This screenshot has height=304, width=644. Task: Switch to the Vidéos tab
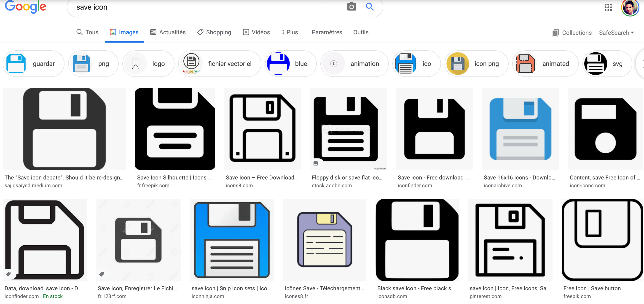pos(257,32)
